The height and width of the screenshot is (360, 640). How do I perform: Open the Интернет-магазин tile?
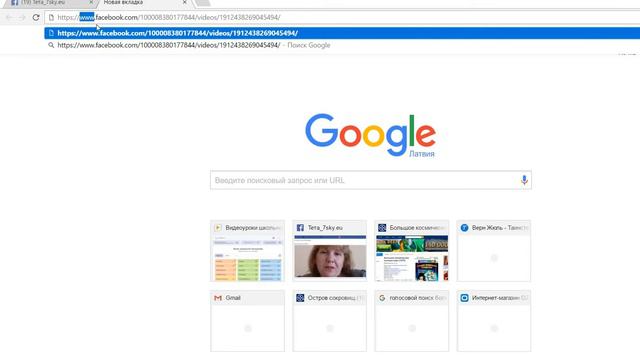pyautogui.click(x=494, y=321)
